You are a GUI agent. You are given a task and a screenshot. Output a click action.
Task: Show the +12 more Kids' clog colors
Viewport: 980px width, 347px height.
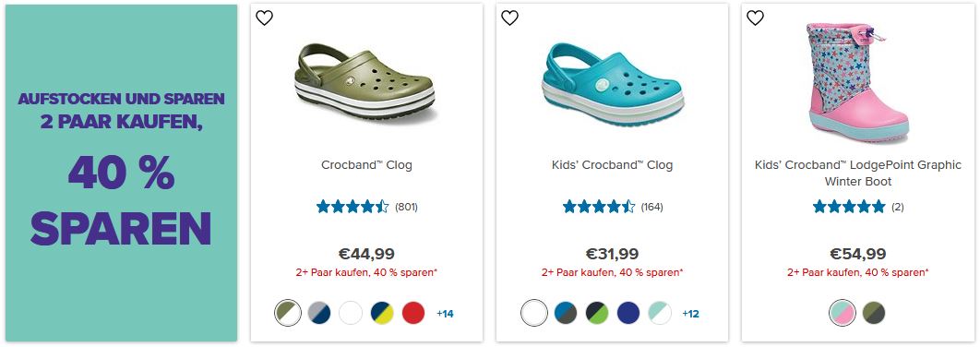(x=690, y=313)
